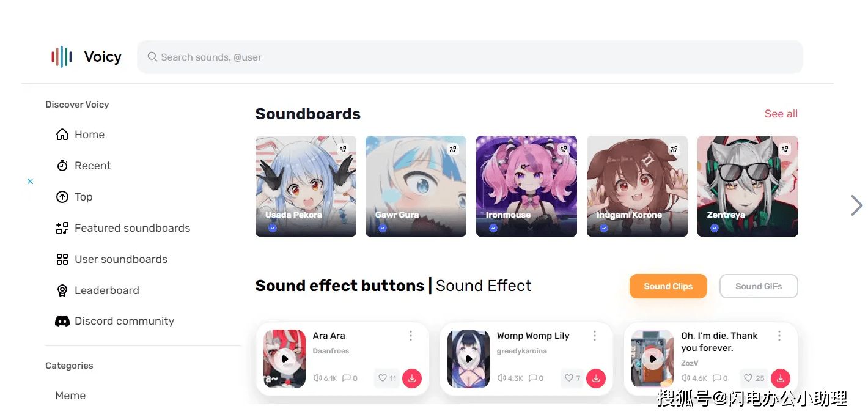Viewport: 868px width, 417px height.
Task: Switch to Sound Clips tab
Action: (x=668, y=286)
